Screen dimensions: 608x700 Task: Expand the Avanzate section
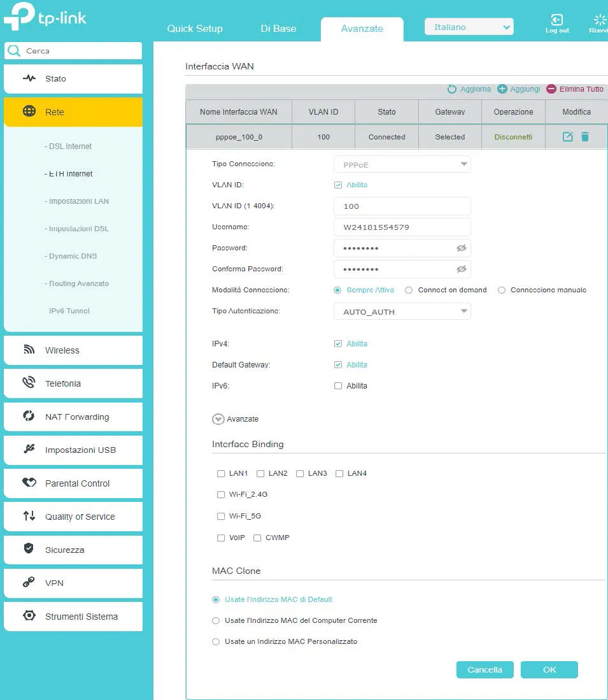(218, 419)
